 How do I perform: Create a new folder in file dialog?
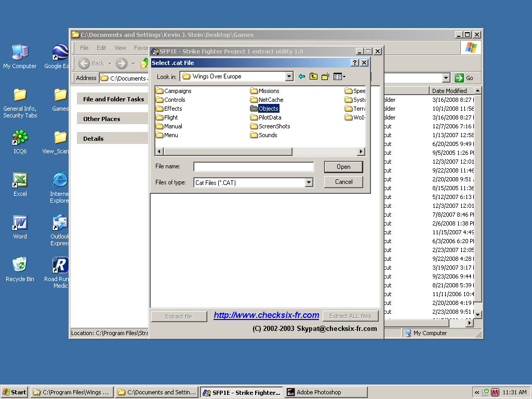click(x=325, y=77)
